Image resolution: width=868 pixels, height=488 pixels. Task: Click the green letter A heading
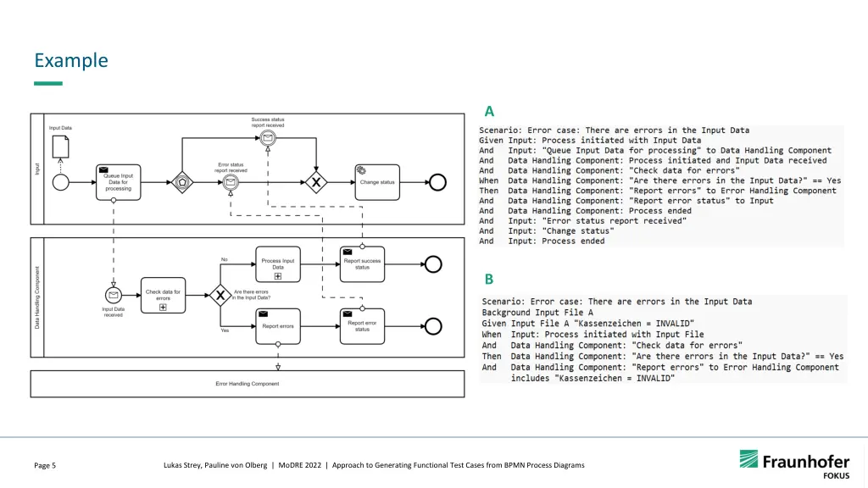[489, 111]
